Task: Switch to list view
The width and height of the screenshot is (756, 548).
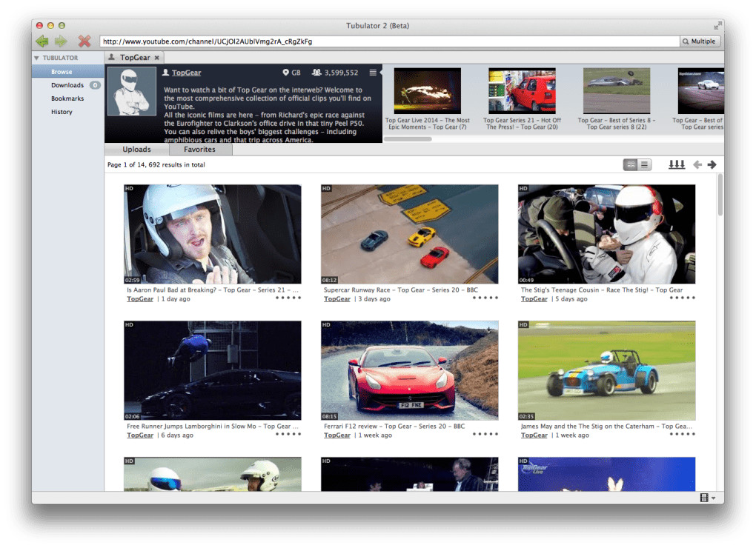Action: coord(645,164)
